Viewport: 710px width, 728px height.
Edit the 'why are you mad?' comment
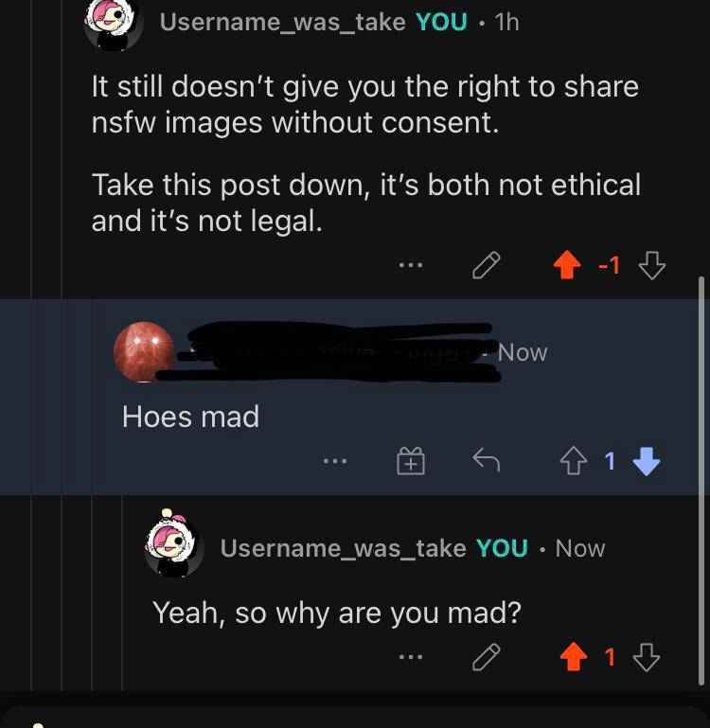click(x=487, y=657)
